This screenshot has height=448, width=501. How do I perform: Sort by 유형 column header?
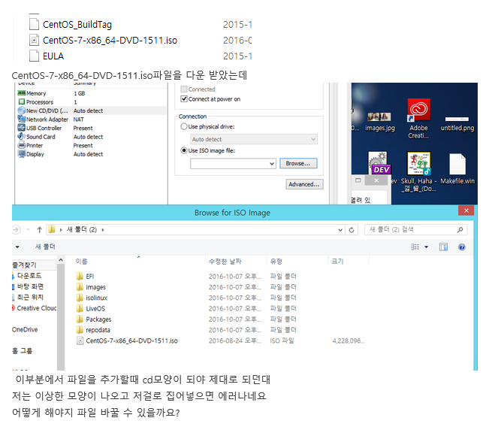click(x=276, y=262)
